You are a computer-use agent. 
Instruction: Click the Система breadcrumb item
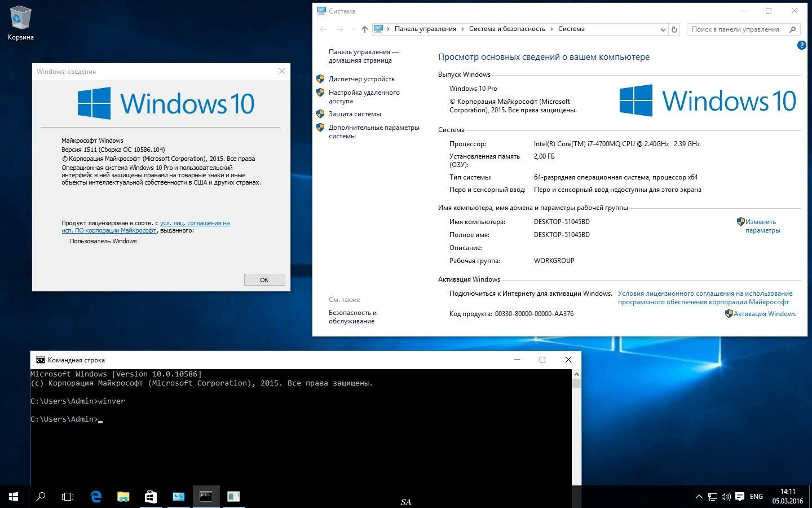pos(571,29)
